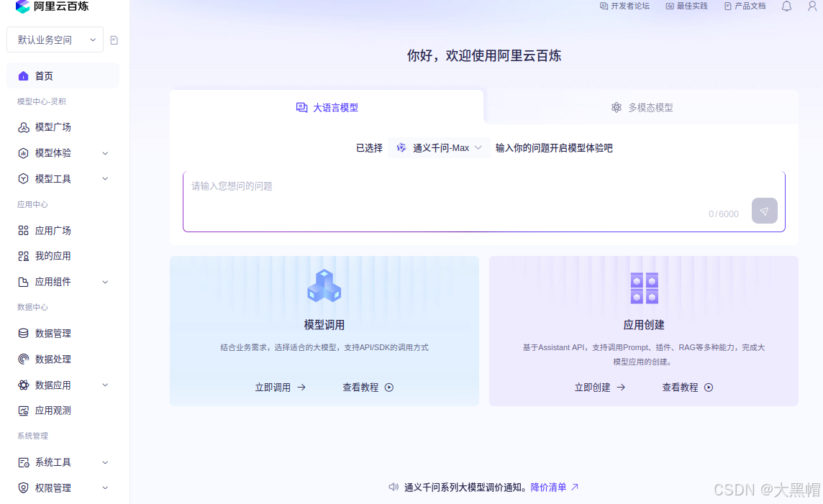The image size is (823, 504).
Task: Switch to the 多模态模型 tab
Action: 642,108
